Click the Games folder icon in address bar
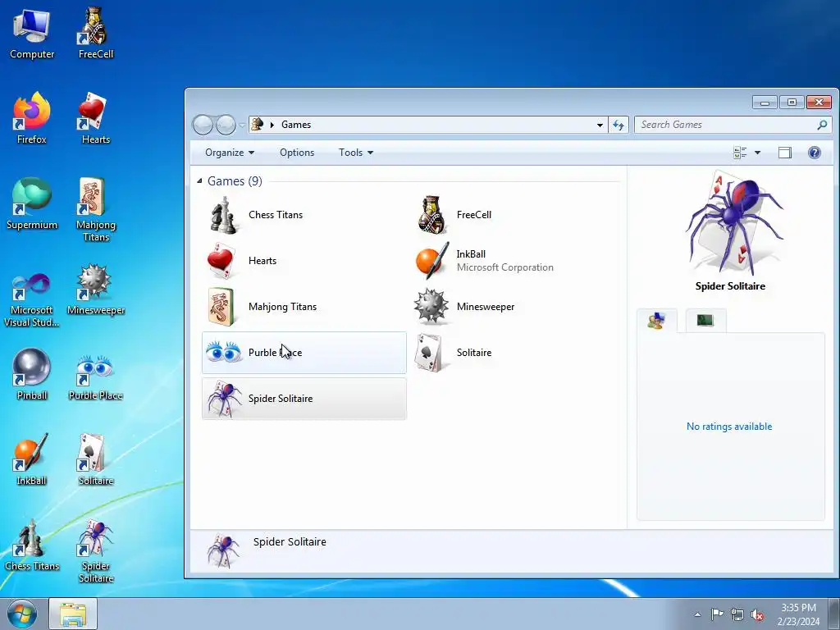Viewport: 840px width, 630px height. (258, 125)
